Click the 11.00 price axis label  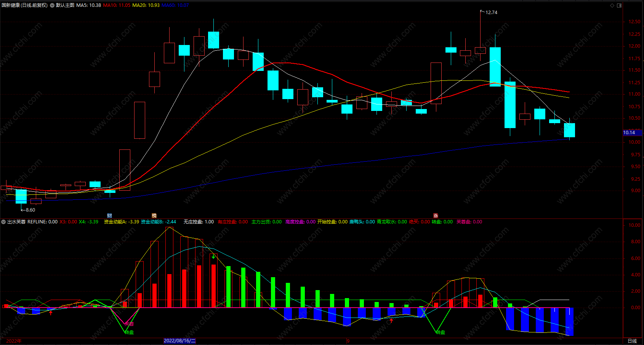tap(634, 94)
